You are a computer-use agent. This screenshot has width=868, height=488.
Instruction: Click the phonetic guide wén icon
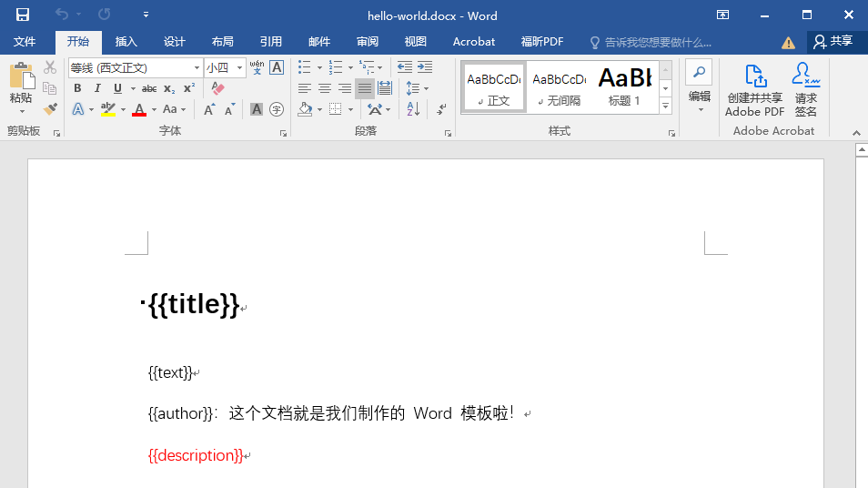(257, 67)
